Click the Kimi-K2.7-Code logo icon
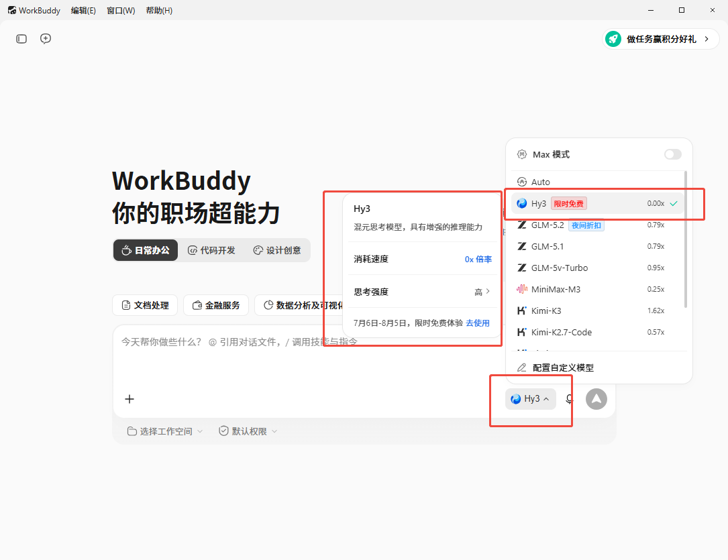 [522, 332]
